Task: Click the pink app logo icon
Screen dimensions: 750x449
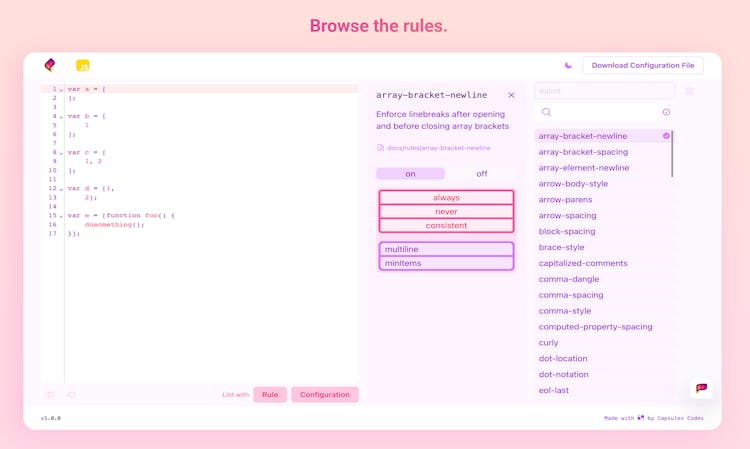Action: 50,65
